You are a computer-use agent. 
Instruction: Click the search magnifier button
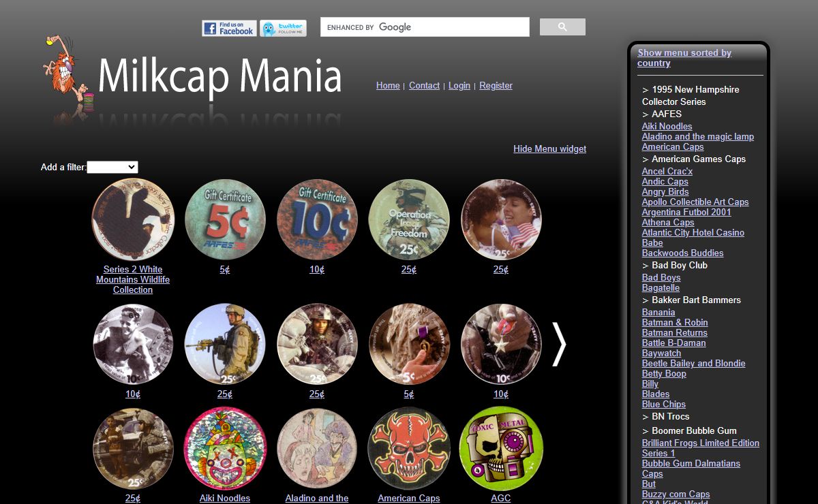point(562,27)
